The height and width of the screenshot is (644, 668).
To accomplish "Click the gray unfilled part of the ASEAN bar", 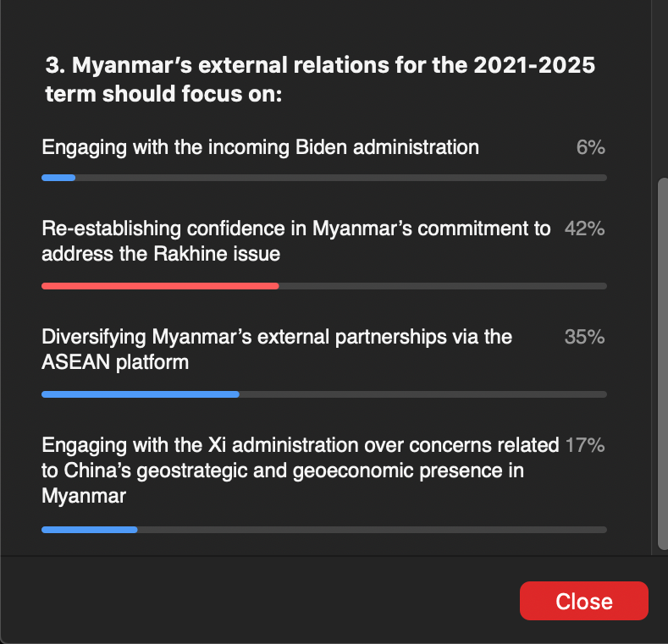I will coord(423,394).
